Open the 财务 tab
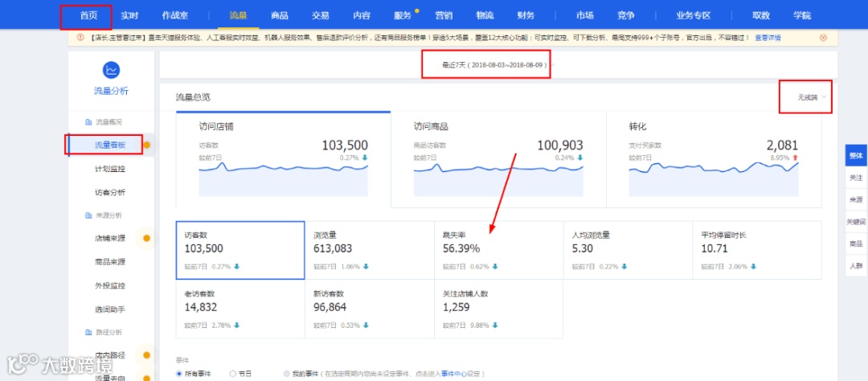Screen dimensions: 868x381 point(526,15)
